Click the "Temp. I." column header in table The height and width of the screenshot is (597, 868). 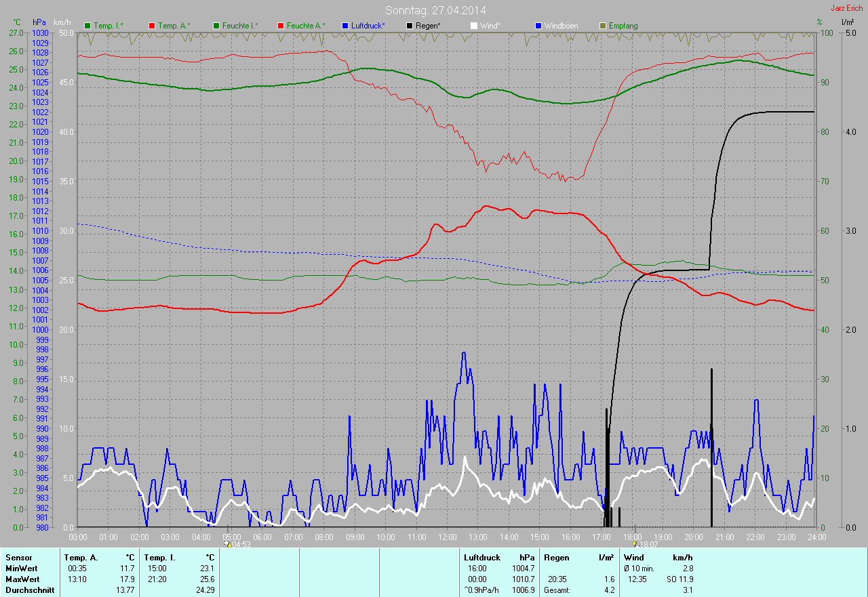160,558
